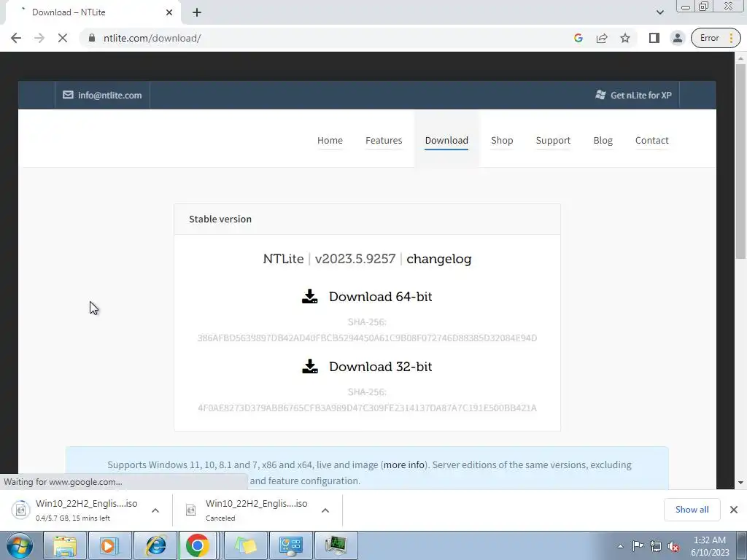Open the changelog link

point(438,259)
